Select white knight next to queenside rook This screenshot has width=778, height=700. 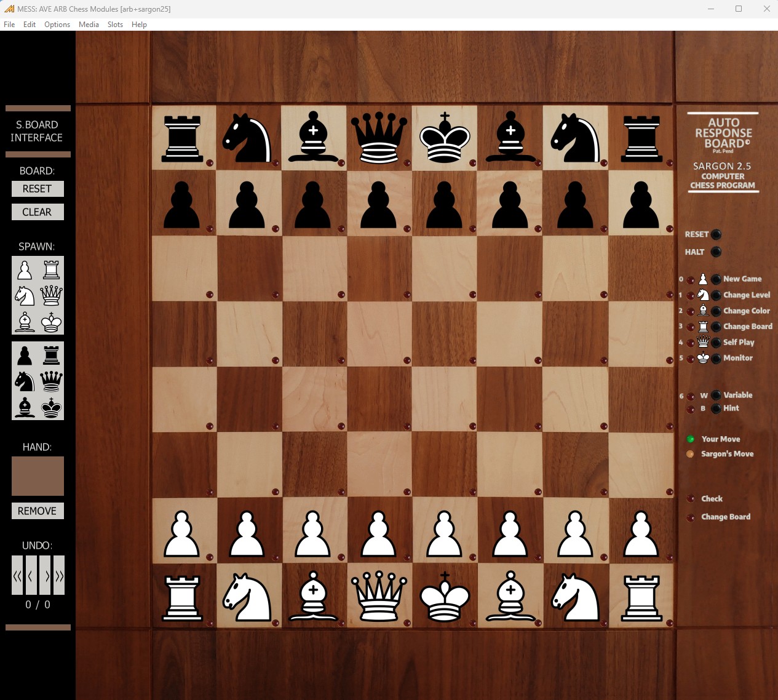(x=247, y=596)
